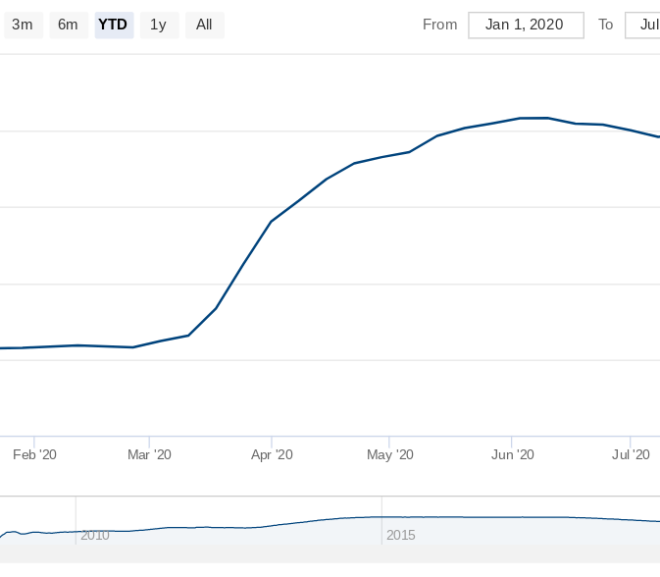This screenshot has width=660, height=577.
Task: Click the Jul '20 axis label
Action: [x=631, y=455]
